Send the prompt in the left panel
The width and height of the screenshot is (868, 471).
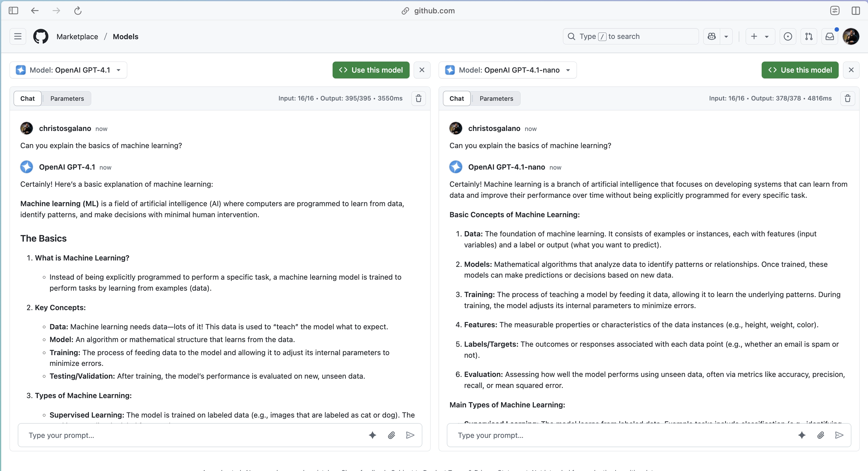[x=410, y=435]
